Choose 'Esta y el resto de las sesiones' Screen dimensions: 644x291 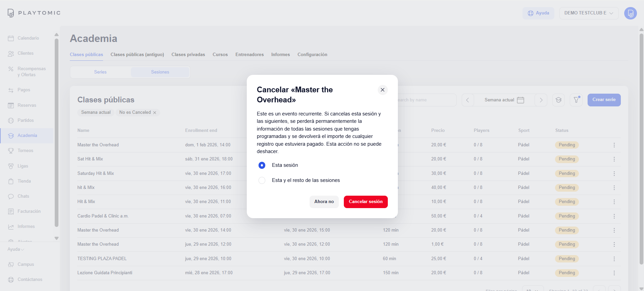(x=262, y=181)
